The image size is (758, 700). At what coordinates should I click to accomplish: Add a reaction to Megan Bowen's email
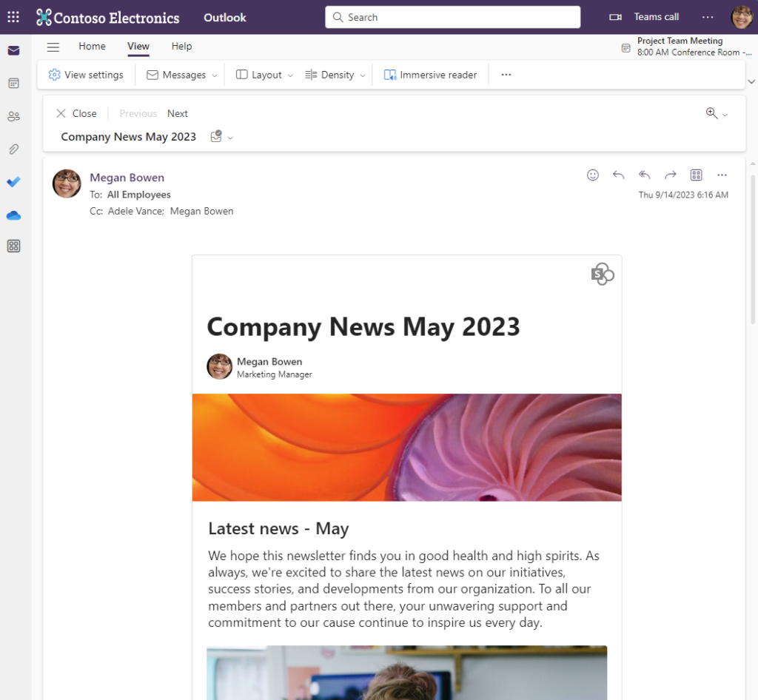(592, 175)
